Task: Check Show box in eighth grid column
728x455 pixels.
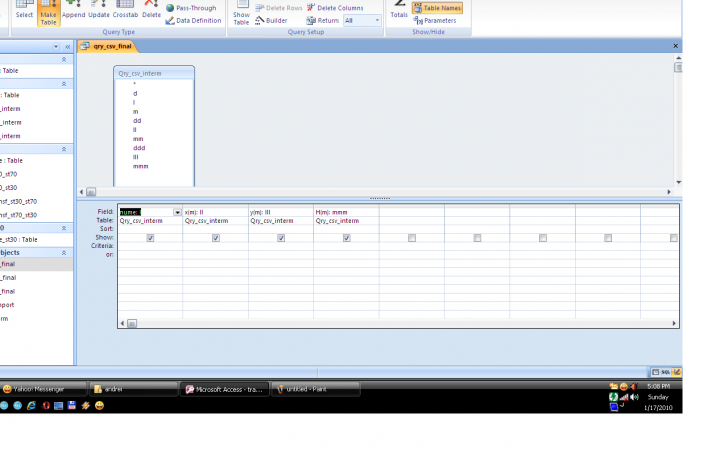Action: coord(608,238)
